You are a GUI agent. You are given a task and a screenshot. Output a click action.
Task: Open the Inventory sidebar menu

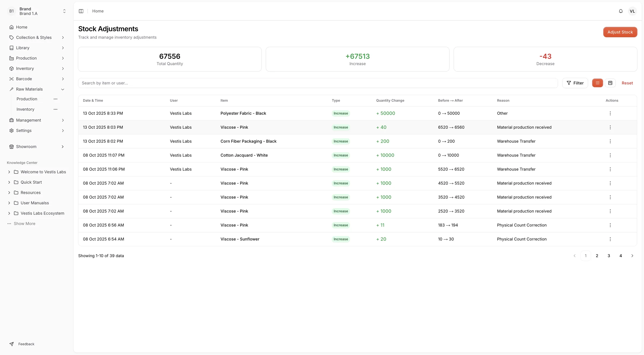coord(37,69)
